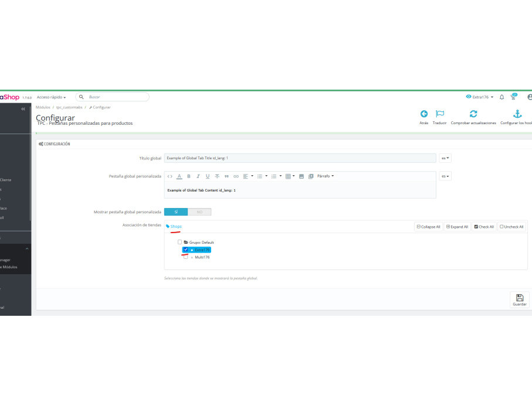Image resolution: width=532 pixels, height=406 pixels.
Task: Open the Párrafo format dropdown
Action: point(326,176)
